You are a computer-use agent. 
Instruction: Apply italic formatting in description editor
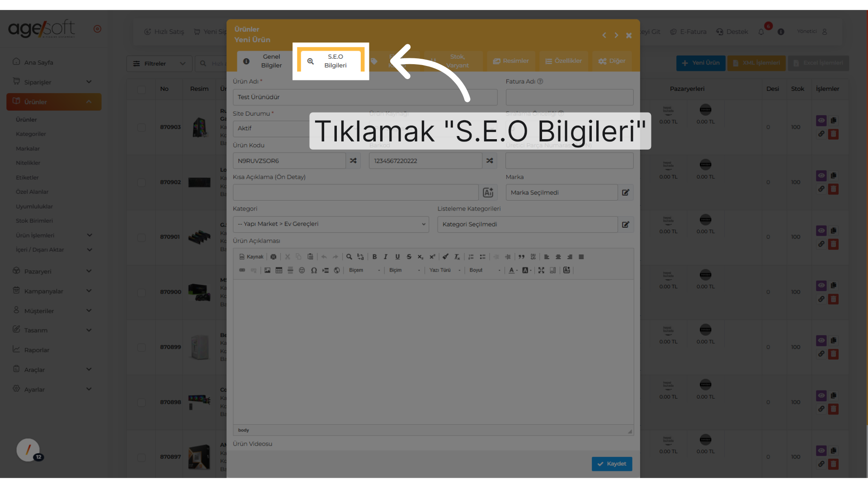[386, 257]
